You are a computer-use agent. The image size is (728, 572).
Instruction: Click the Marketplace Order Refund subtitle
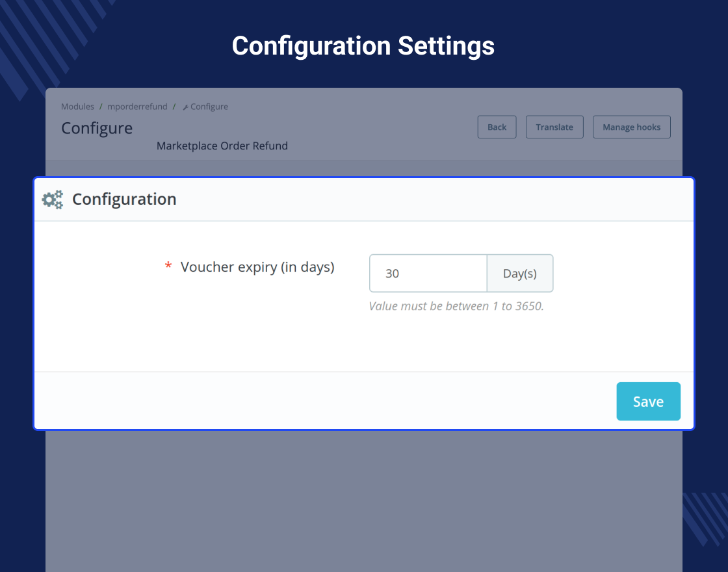[222, 146]
